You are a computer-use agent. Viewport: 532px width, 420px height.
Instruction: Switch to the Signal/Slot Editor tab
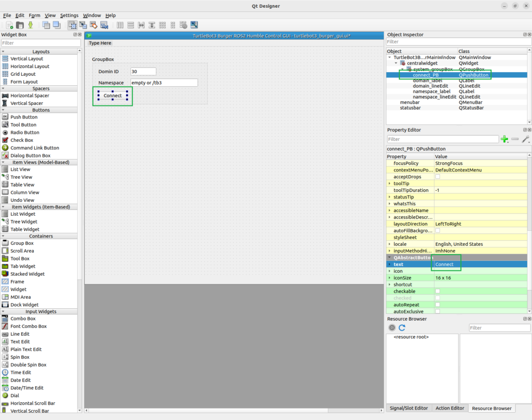tap(408, 408)
